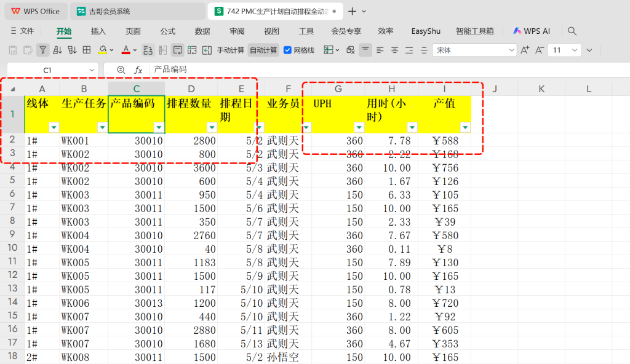Click the borders style icon
The height and width of the screenshot is (364, 630).
click(329, 50)
